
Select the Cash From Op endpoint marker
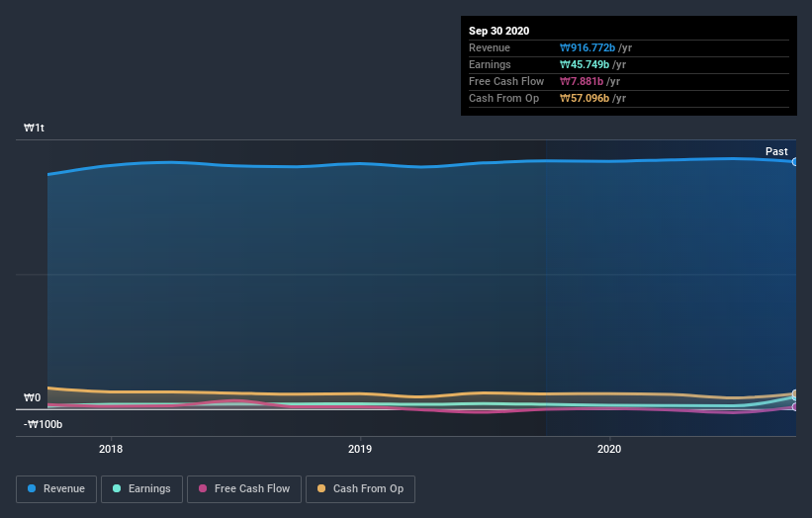click(795, 393)
